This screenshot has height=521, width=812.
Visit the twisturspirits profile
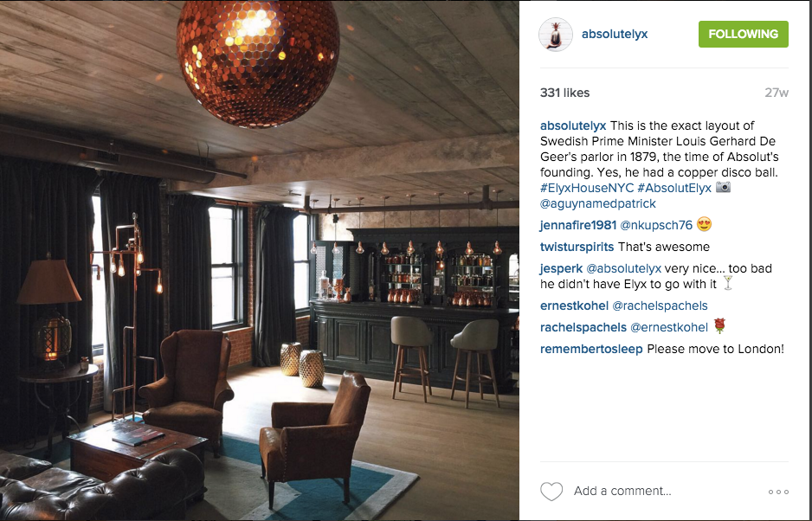pos(577,247)
